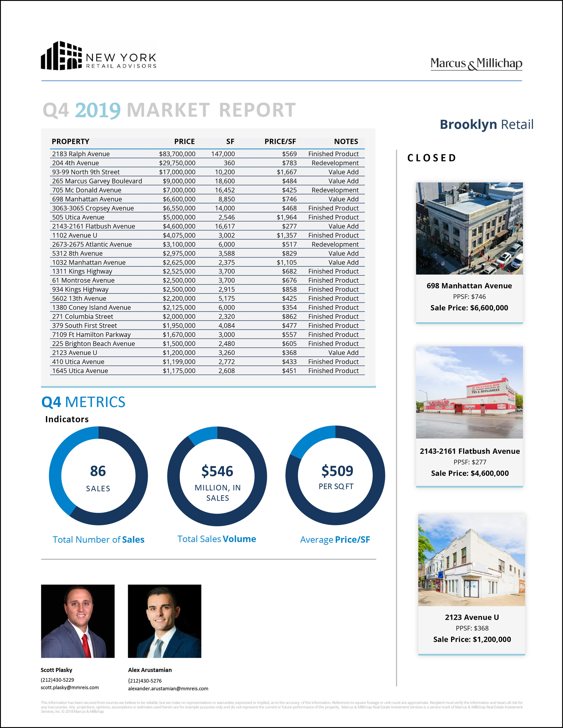Click the Marcus & Millichap logo
The height and width of the screenshot is (728, 563).
(476, 63)
